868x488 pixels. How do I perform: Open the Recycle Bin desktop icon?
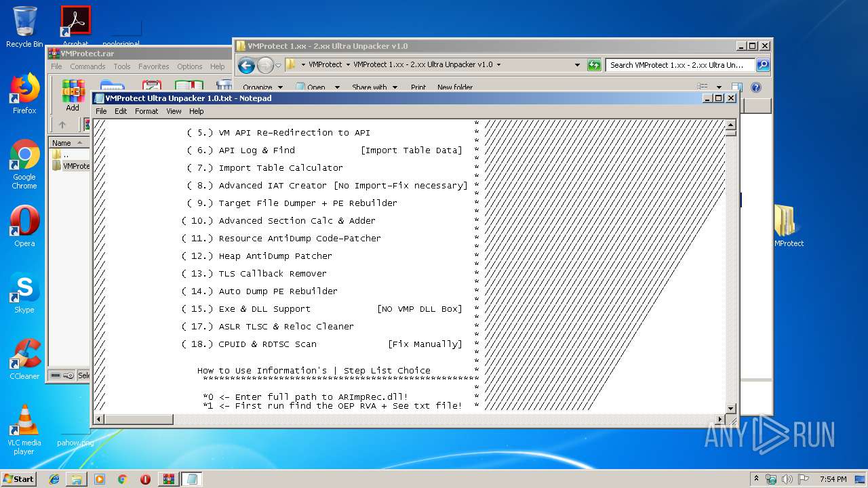pyautogui.click(x=24, y=27)
